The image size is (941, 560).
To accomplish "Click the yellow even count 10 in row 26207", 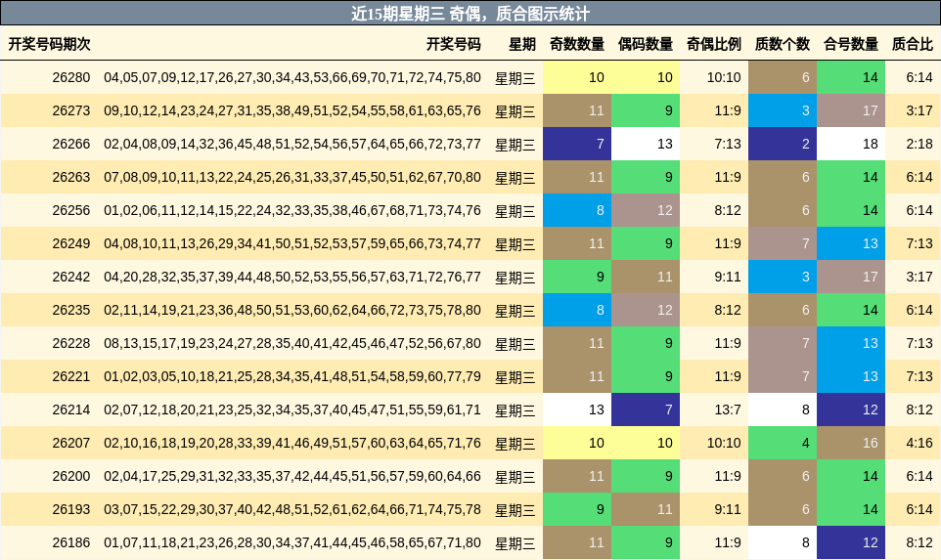I will click(x=646, y=443).
